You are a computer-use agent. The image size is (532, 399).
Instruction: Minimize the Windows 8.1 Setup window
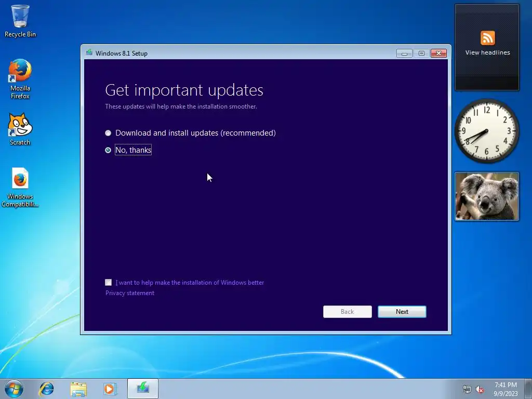[x=404, y=54]
